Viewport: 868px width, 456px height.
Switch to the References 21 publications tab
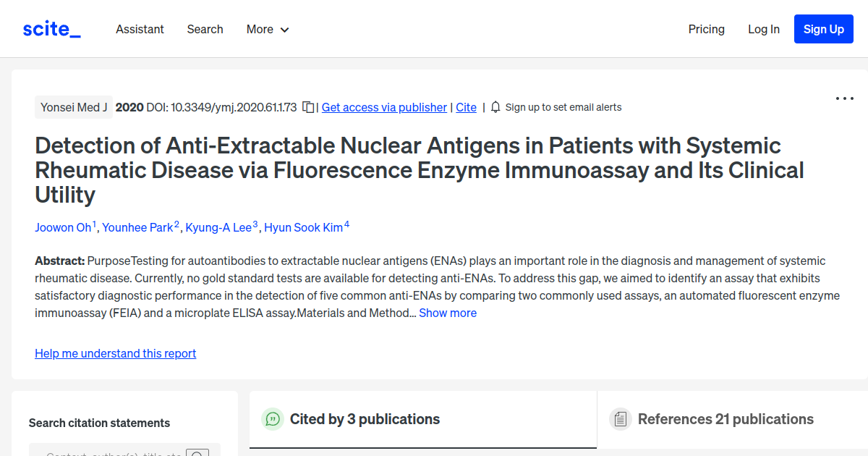726,419
